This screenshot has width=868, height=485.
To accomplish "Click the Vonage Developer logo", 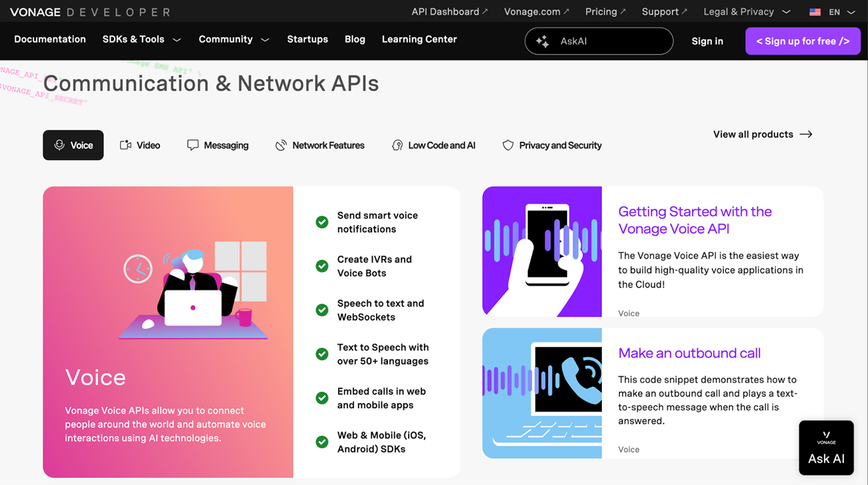I will click(x=90, y=12).
